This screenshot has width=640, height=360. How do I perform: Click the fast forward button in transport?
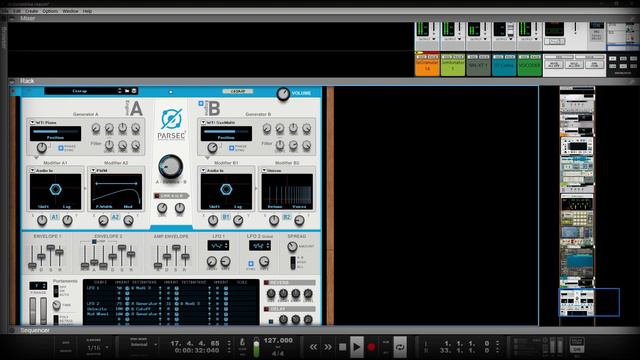328,347
